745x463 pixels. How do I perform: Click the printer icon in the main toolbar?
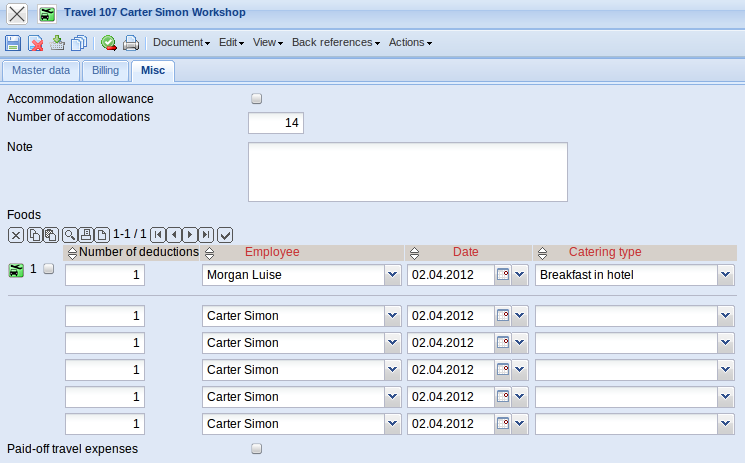point(131,43)
